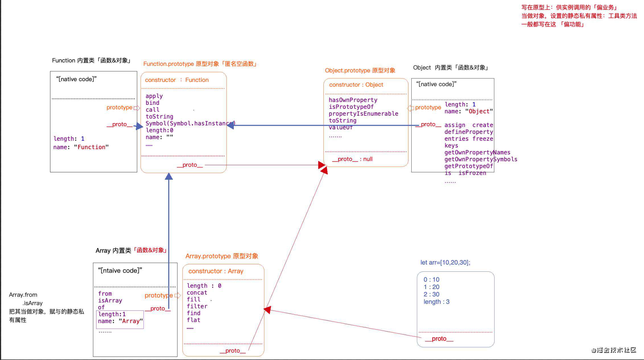Click 'name: "Array"' property text
Screen dimensions: 644x360
pos(121,321)
